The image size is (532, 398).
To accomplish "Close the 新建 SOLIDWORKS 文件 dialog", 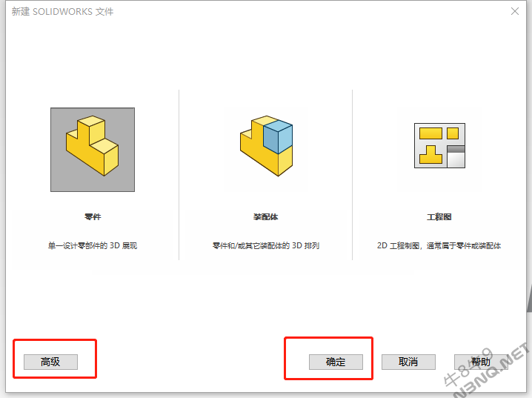I will 515,11.
